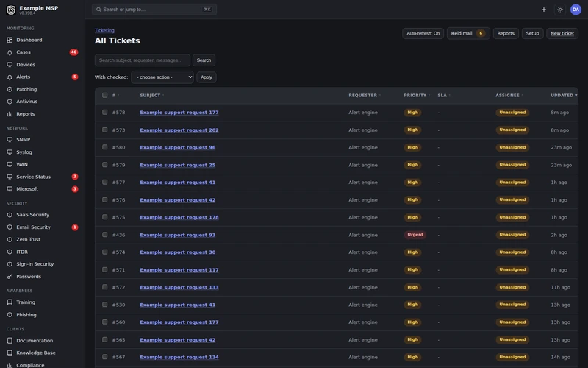588x368 pixels.
Task: Sort tickets by Assignee column
Action: click(509, 96)
